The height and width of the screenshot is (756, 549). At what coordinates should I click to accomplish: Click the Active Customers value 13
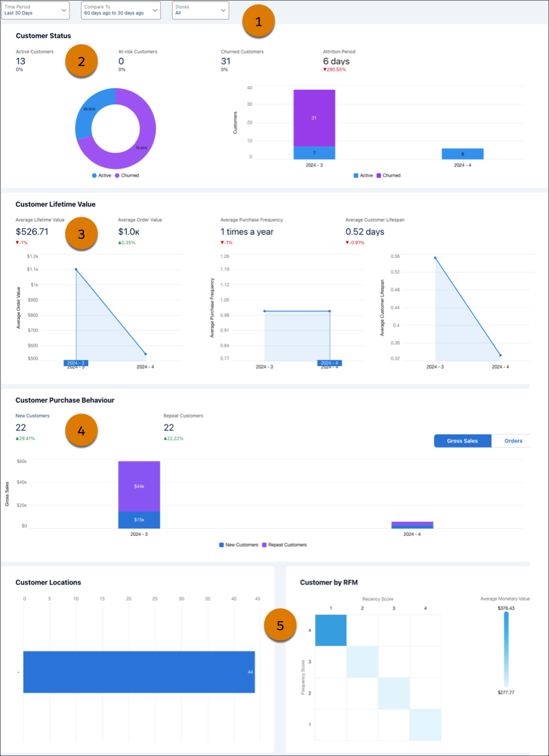tap(21, 61)
